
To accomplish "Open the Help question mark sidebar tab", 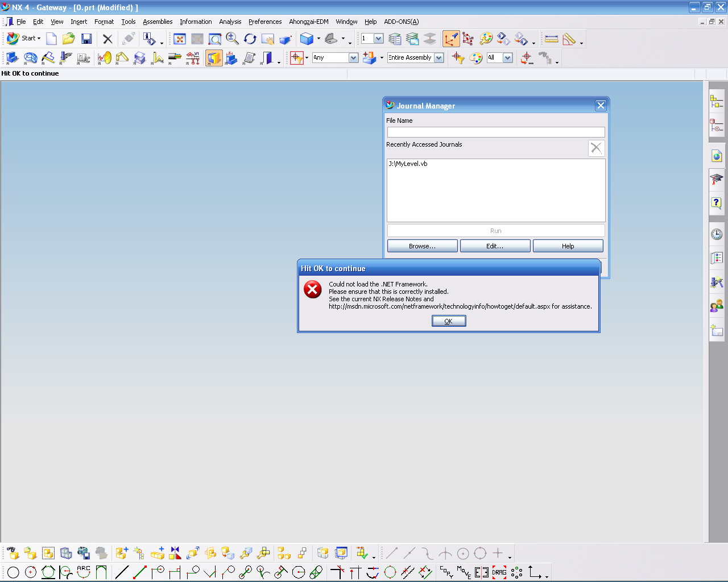I will coord(717,203).
